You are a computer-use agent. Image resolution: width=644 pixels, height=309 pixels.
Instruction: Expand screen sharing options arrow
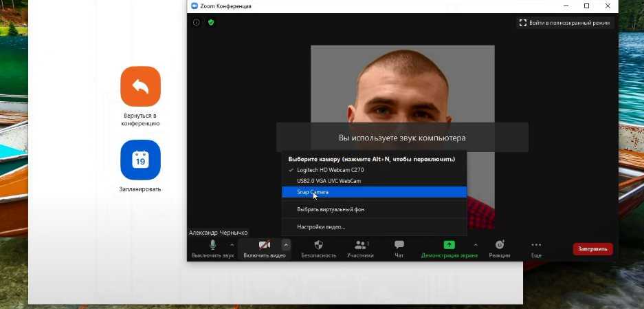click(476, 245)
